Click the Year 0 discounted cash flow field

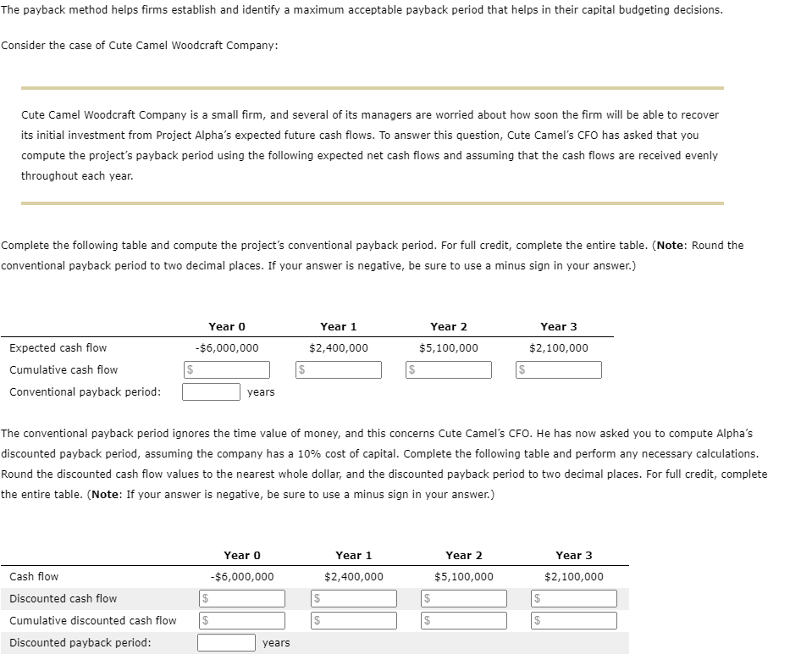[243, 598]
